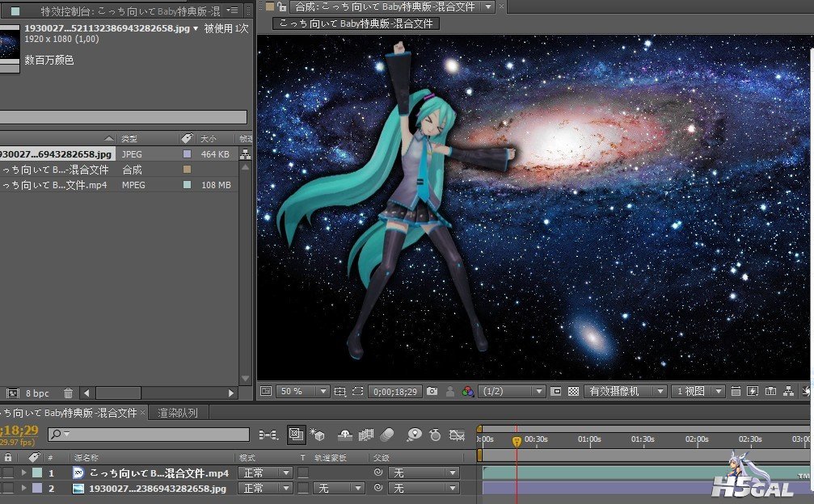Open the (1/2) resolution dropdown
This screenshot has height=504, width=814.
click(512, 392)
